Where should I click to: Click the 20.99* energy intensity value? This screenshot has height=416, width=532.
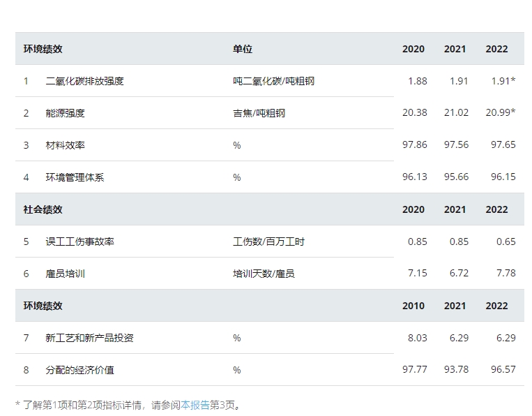(x=501, y=113)
